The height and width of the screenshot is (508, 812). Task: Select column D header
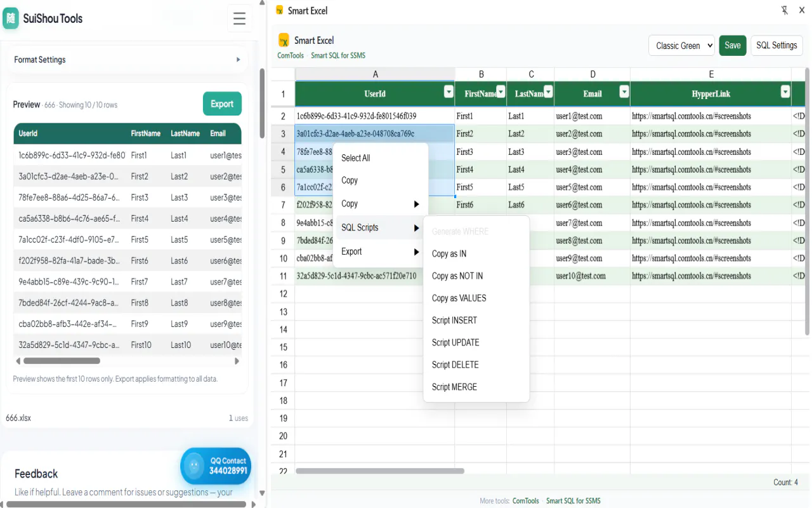[593, 74]
